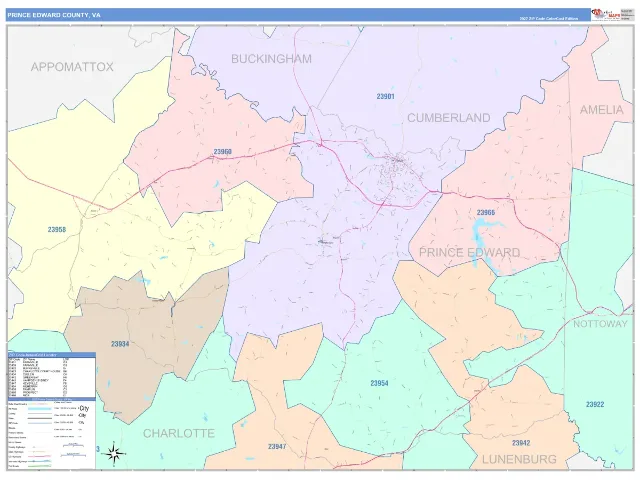Select the CUMBERLAND county label
The image size is (640, 480).
pyautogui.click(x=449, y=118)
